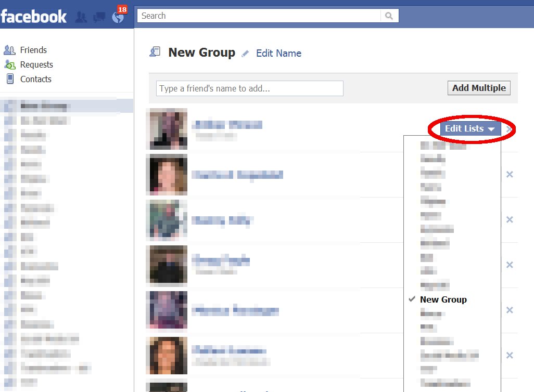Select the highlighted list in left sidebar

[x=67, y=106]
